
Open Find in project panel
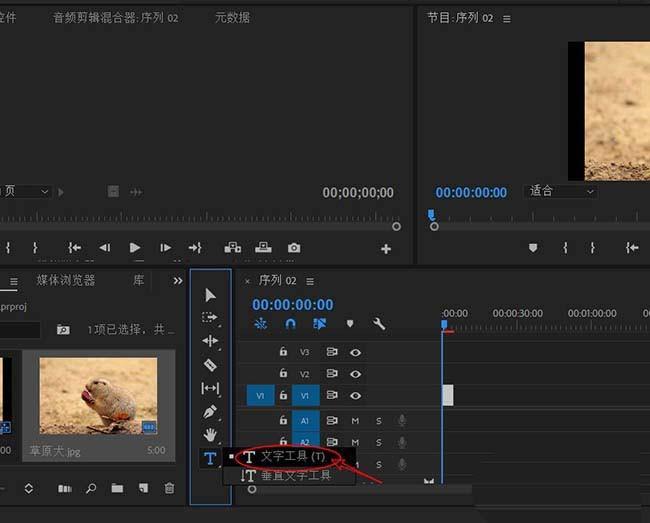pos(91,489)
